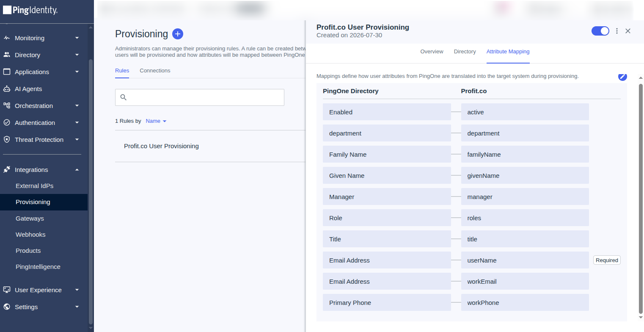Switch to the Overview tab
644x332 pixels.
coord(432,52)
